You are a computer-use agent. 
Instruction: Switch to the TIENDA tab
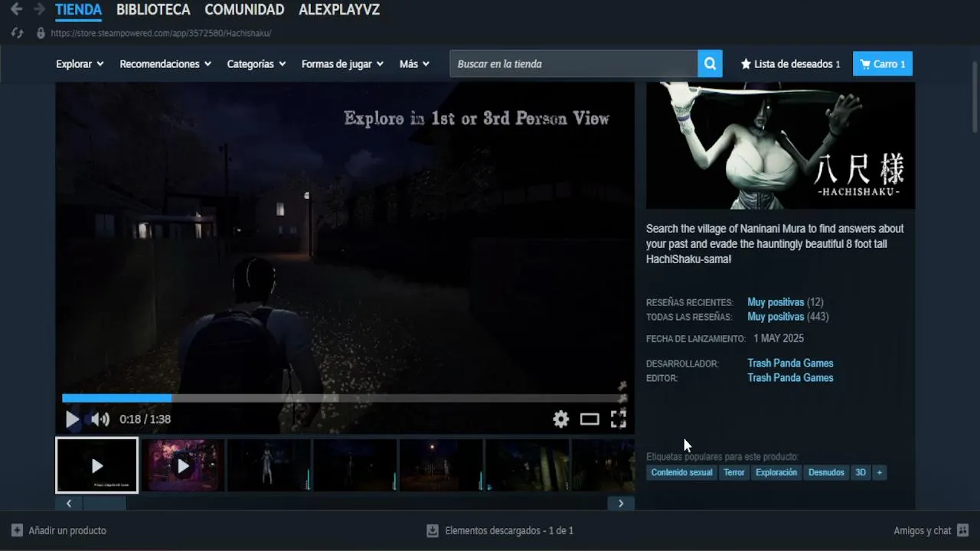pos(78,10)
